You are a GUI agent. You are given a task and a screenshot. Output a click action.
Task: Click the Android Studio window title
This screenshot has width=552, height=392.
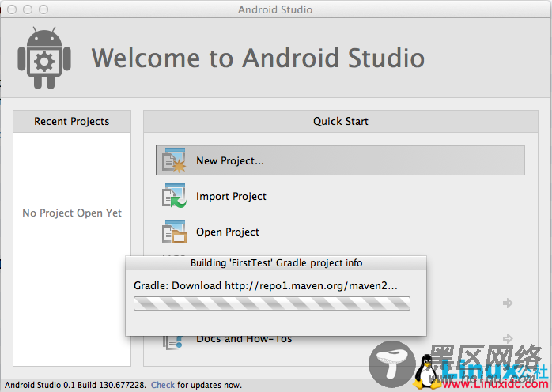coord(275,9)
